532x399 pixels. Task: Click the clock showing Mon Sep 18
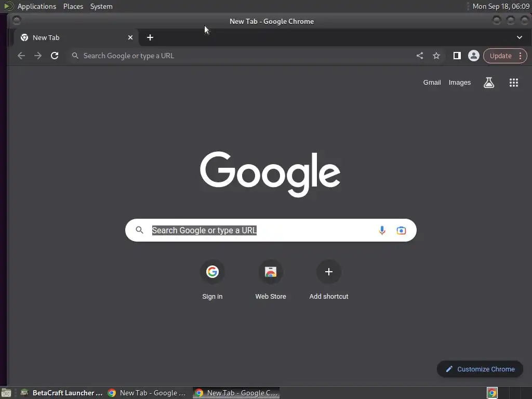pyautogui.click(x=501, y=6)
